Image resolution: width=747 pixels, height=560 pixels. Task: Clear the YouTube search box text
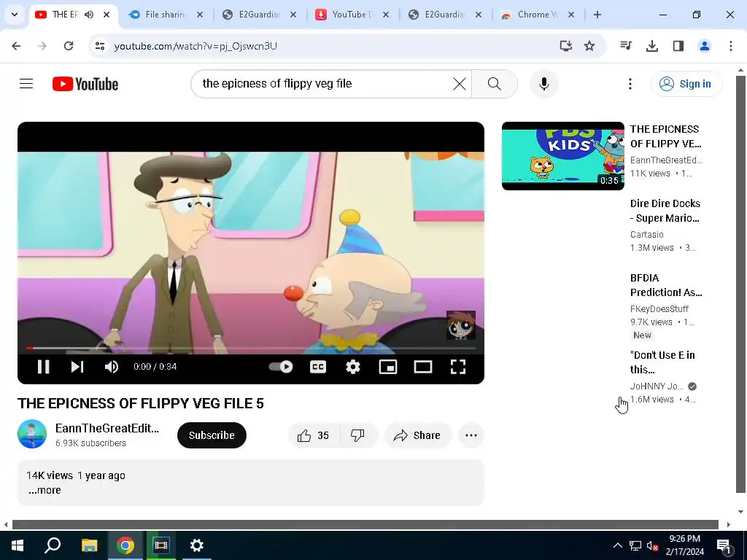click(x=460, y=84)
